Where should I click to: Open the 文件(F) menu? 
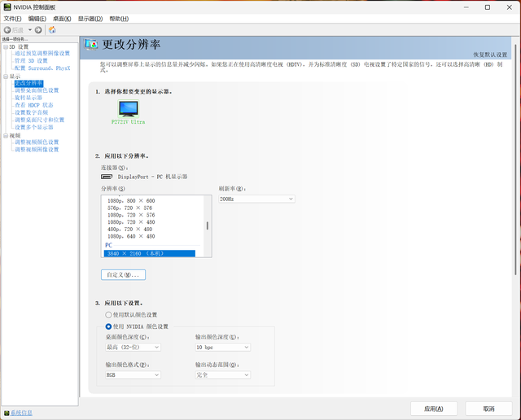(x=12, y=18)
